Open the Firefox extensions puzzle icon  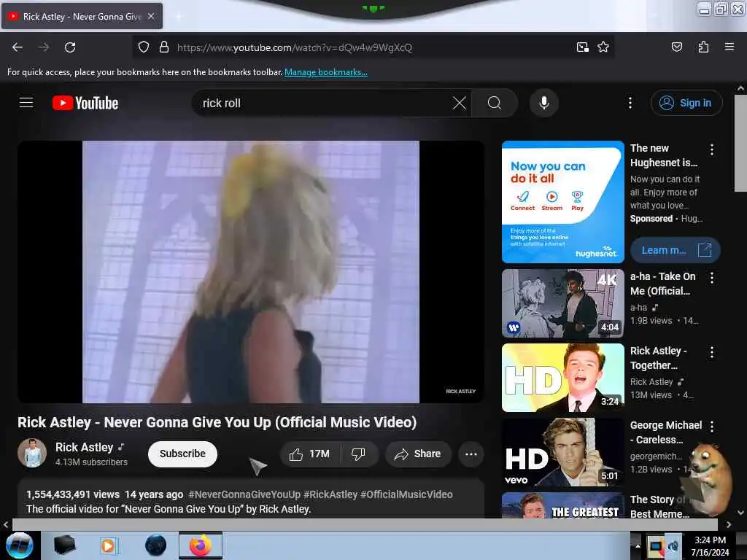pyautogui.click(x=703, y=47)
